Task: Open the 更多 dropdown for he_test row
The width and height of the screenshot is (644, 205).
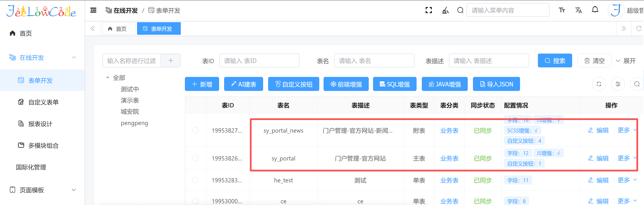Action: coord(627,180)
